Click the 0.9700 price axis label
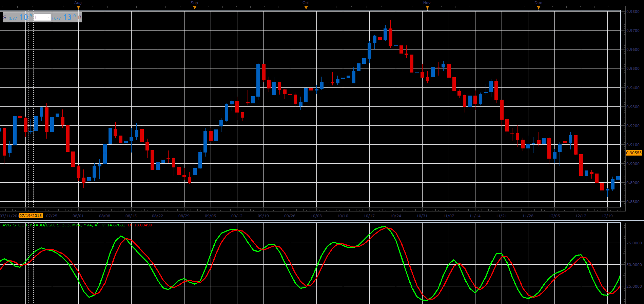644x304 pixels. point(633,31)
